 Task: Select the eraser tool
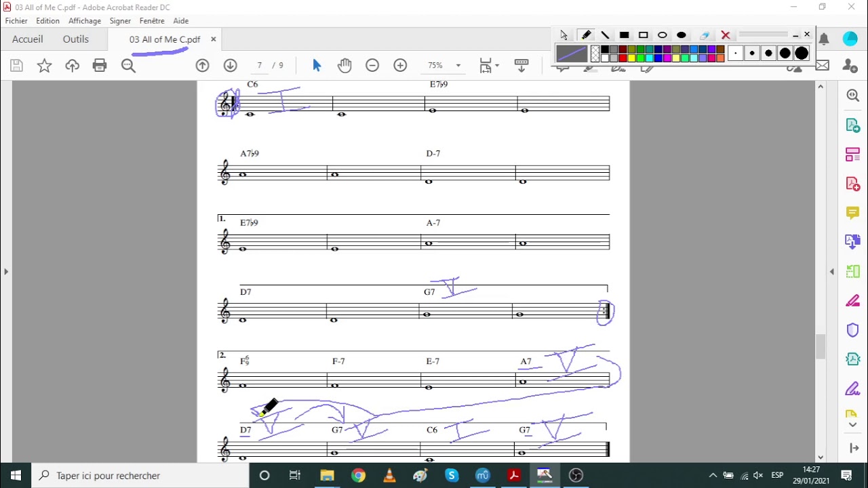pos(705,35)
